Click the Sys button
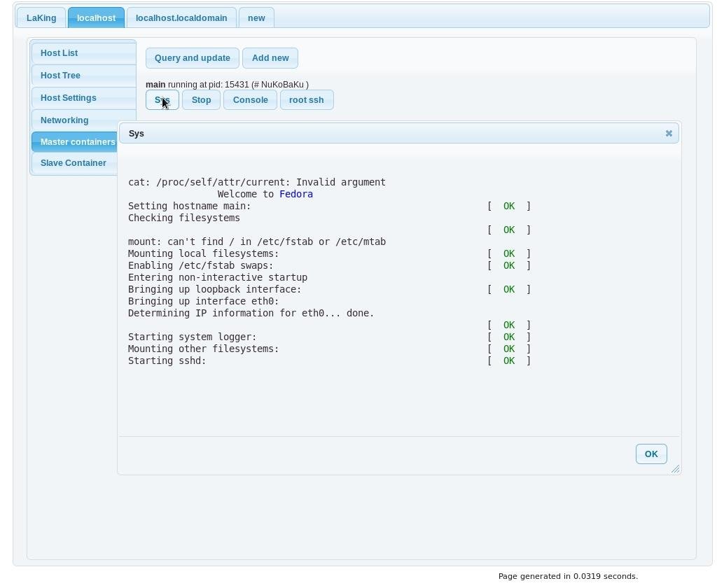The height and width of the screenshot is (588, 717). coord(162,99)
